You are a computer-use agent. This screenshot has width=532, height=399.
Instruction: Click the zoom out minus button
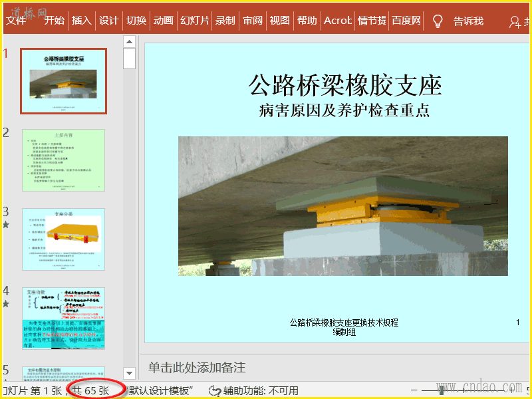tap(414, 390)
